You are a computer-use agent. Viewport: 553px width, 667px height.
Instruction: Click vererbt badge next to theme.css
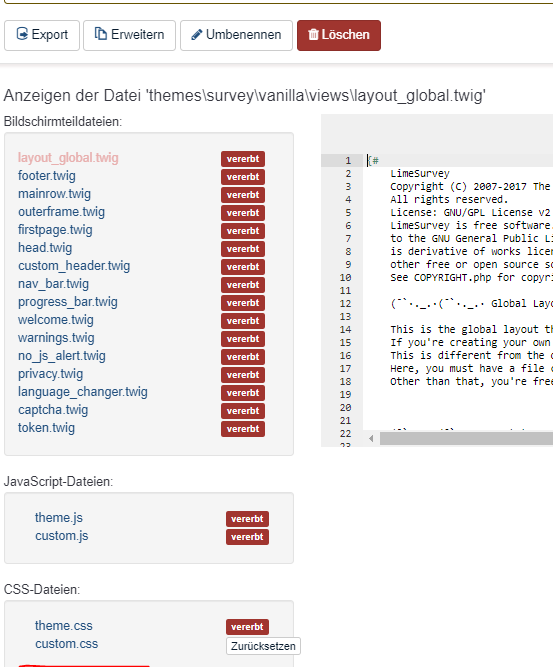[x=247, y=627]
